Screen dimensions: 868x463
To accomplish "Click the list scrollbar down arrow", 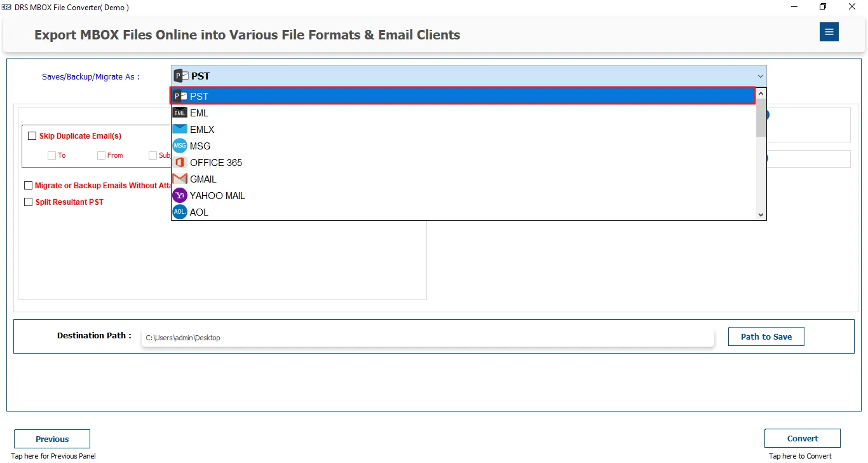I will (761, 215).
